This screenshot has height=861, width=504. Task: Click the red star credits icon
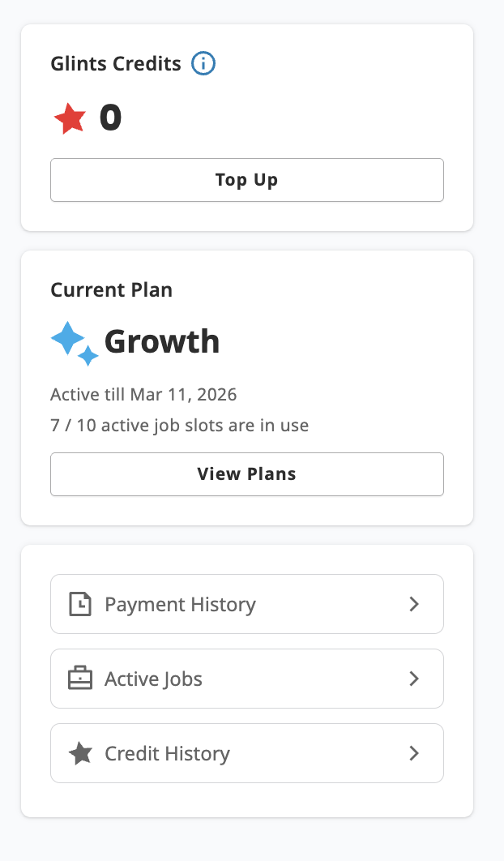pos(70,117)
